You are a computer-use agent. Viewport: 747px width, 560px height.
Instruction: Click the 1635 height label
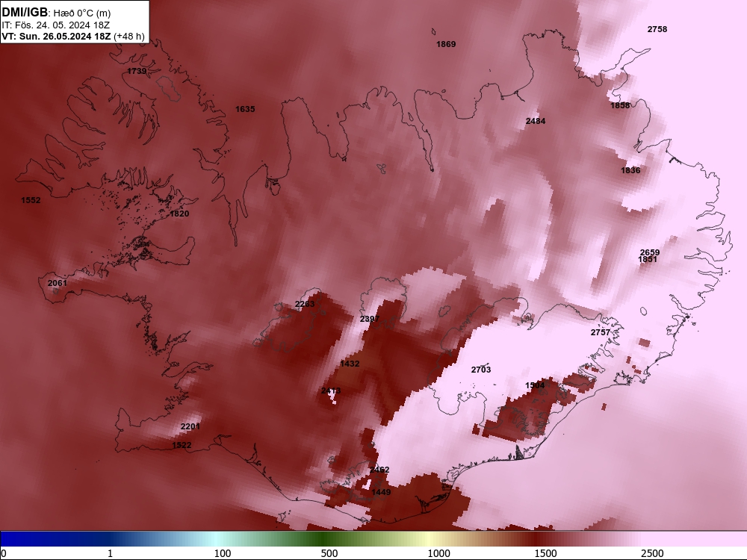(x=245, y=110)
